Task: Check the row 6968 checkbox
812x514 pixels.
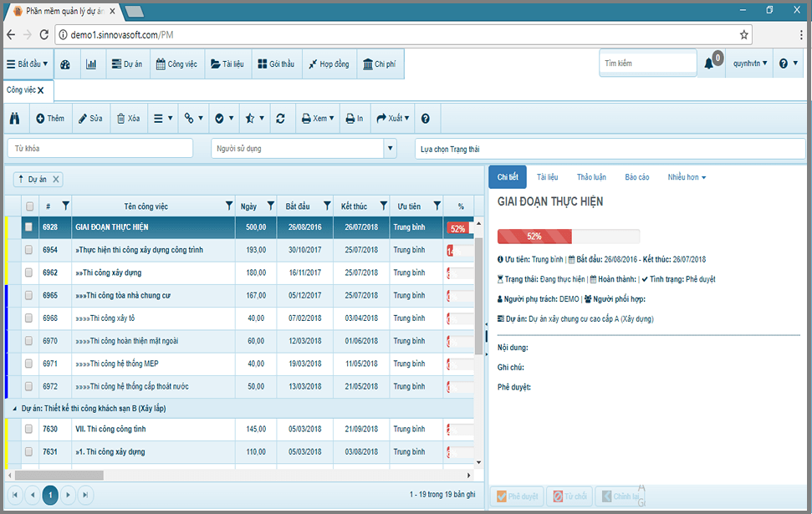Action: tap(28, 318)
